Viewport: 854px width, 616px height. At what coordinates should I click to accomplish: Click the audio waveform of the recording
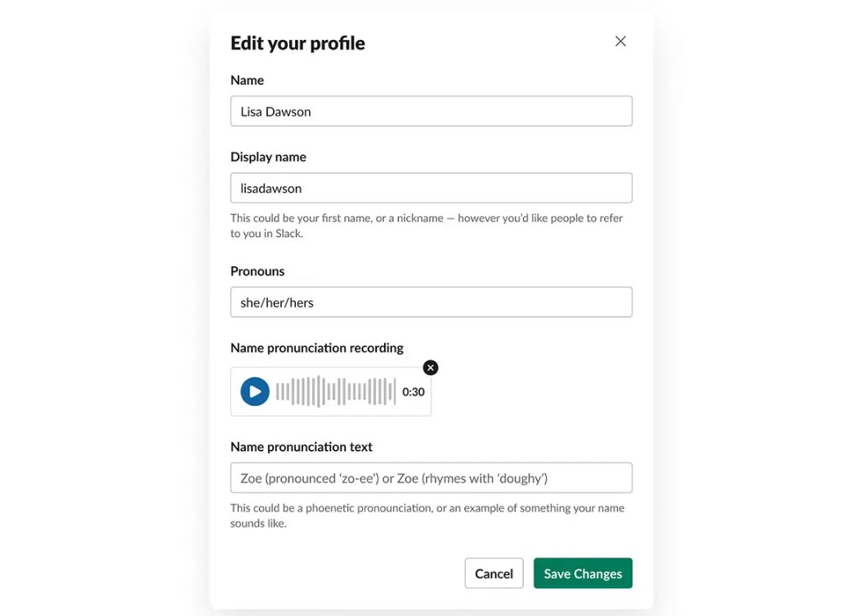point(336,391)
